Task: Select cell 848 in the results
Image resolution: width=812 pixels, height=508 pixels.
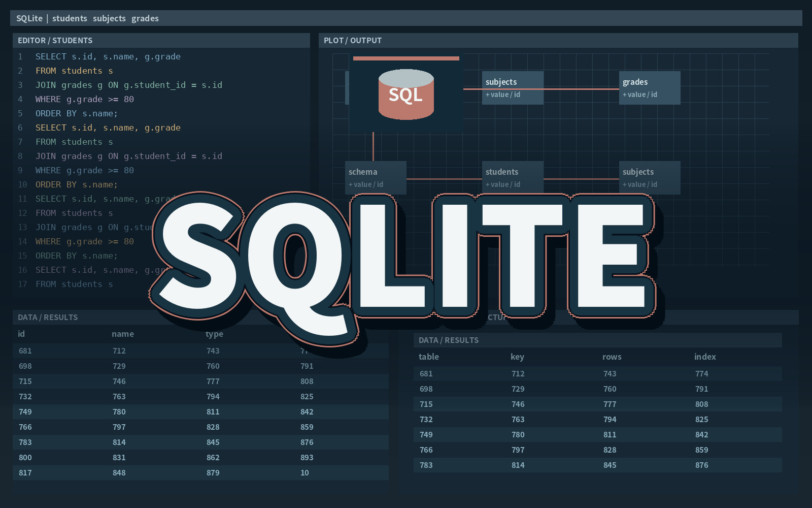Action: tap(119, 472)
